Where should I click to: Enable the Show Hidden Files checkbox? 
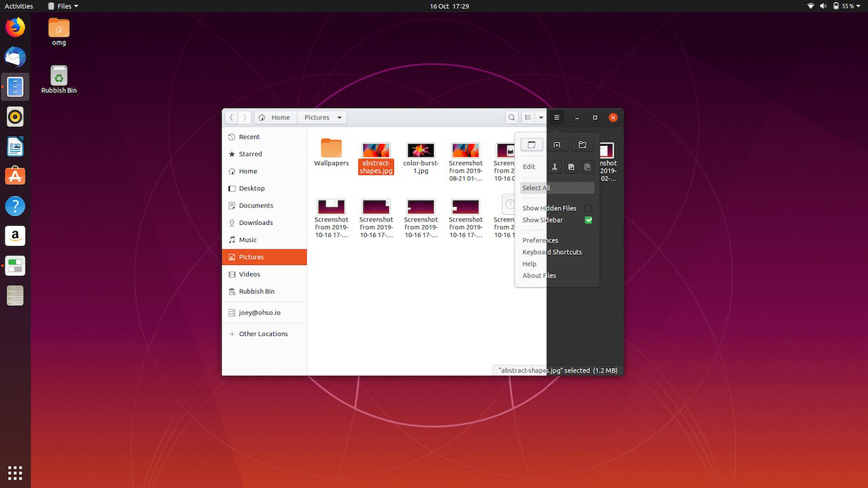(588, 208)
